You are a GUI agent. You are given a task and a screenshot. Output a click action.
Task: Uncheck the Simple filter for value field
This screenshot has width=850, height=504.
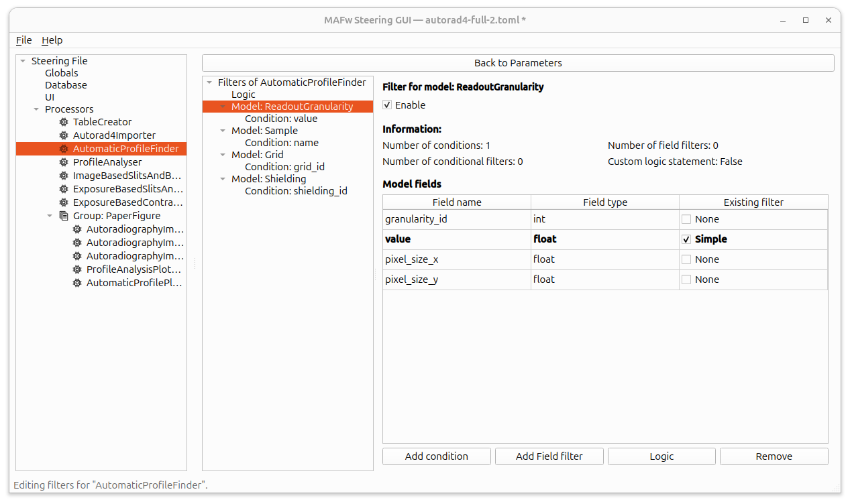[x=686, y=239]
